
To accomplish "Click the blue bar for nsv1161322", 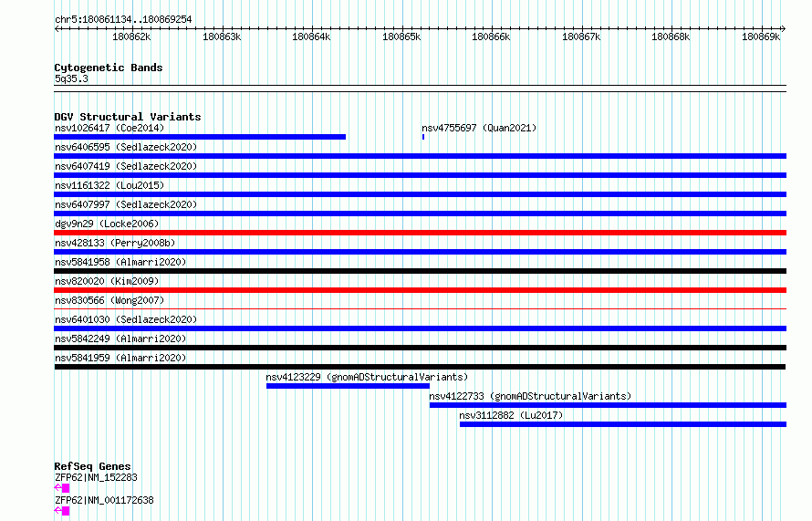I will pos(420,194).
